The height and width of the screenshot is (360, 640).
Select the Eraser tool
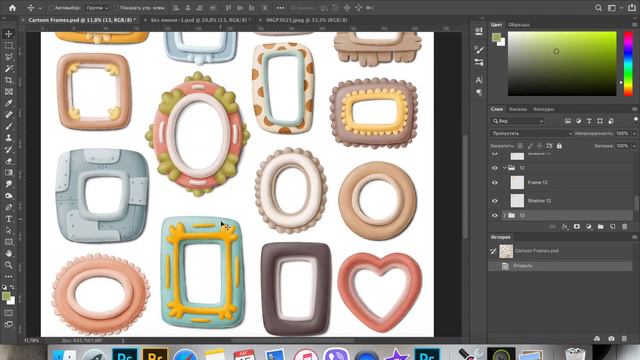(x=9, y=161)
